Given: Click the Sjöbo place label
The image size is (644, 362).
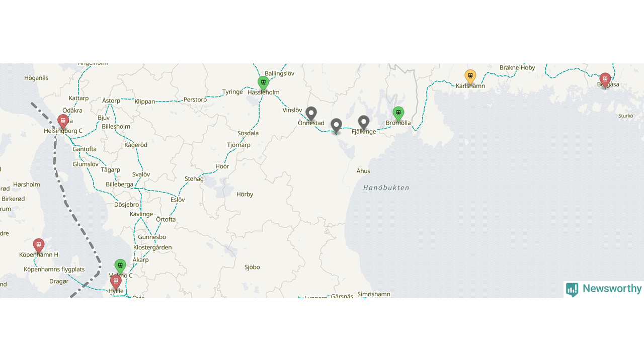Looking at the screenshot, I should tap(252, 267).
